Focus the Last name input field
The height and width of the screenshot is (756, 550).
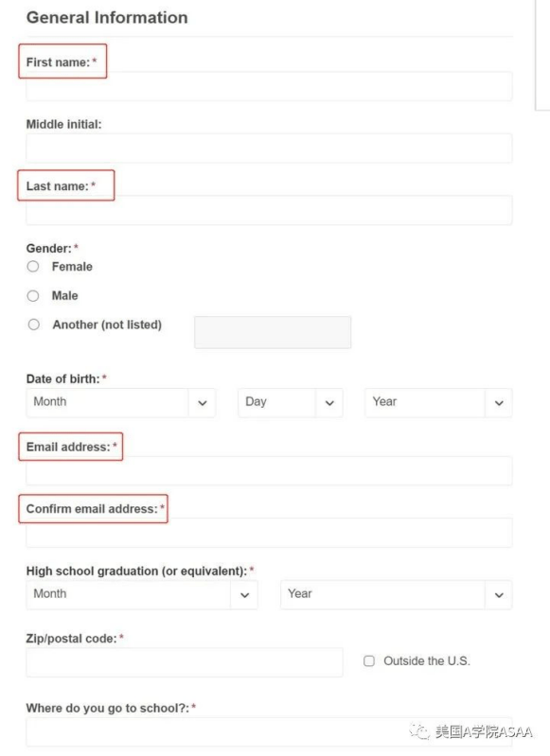coord(269,210)
